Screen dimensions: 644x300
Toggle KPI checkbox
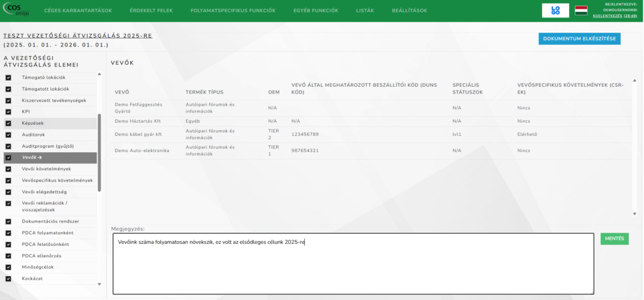coord(8,112)
